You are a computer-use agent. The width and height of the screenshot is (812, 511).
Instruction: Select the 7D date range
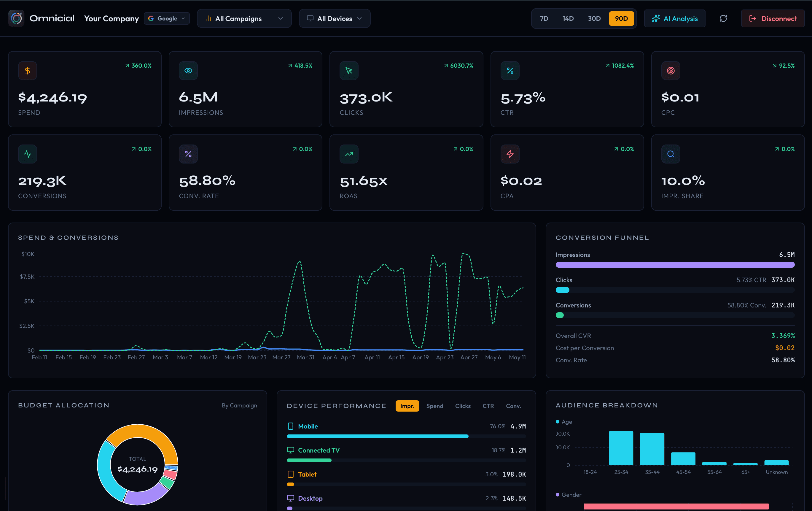[544, 19]
